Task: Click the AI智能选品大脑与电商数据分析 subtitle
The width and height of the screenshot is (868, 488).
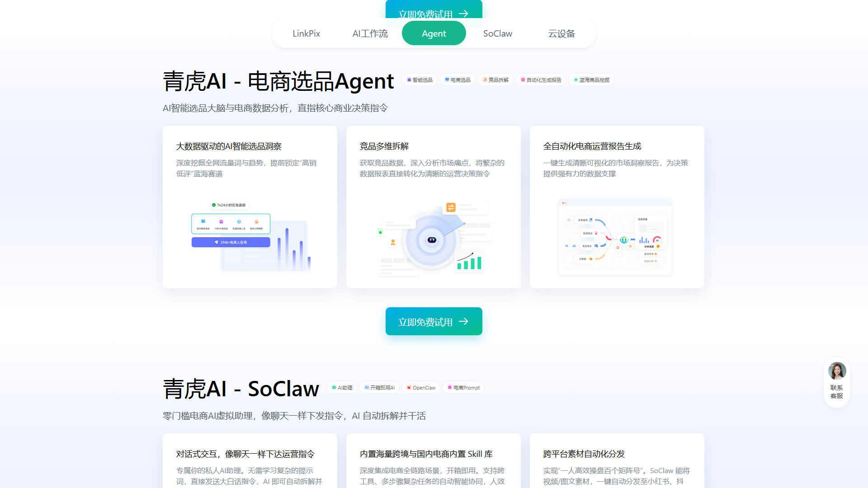Action: (275, 108)
